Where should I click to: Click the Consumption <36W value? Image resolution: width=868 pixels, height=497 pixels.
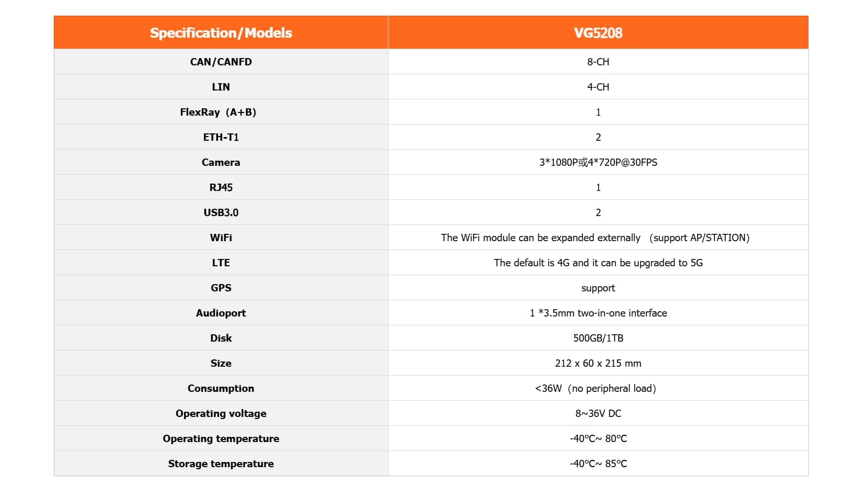[x=595, y=388]
